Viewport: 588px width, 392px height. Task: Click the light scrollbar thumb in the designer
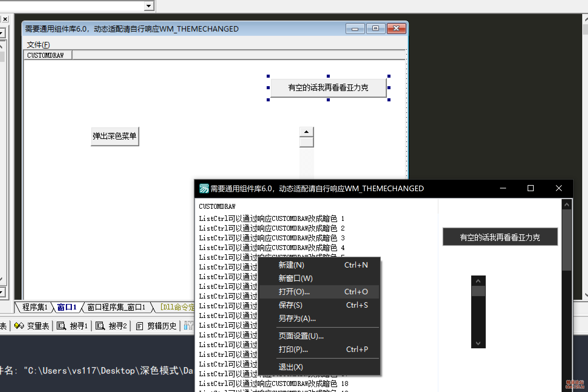pyautogui.click(x=306, y=142)
